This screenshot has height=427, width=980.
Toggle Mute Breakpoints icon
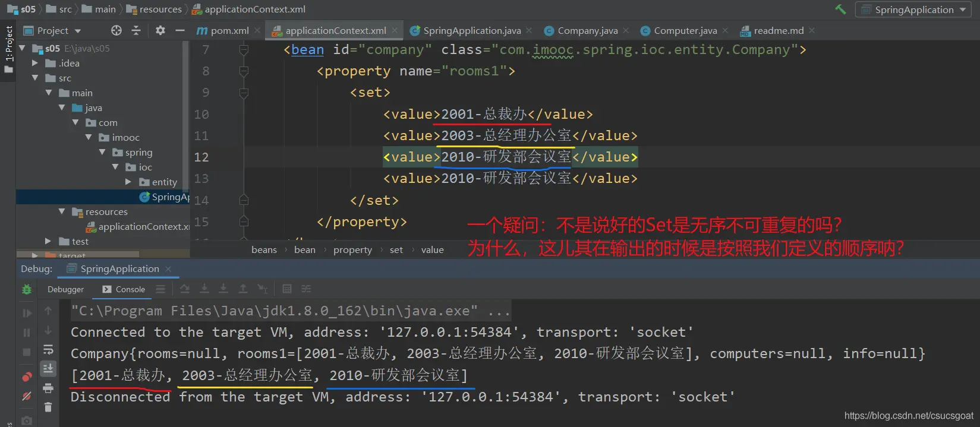pos(27,396)
